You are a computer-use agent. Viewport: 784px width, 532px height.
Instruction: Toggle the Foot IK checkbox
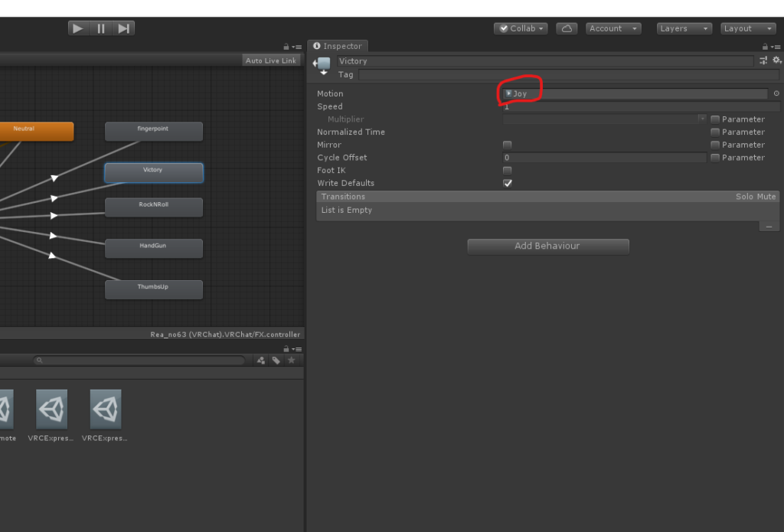click(507, 171)
